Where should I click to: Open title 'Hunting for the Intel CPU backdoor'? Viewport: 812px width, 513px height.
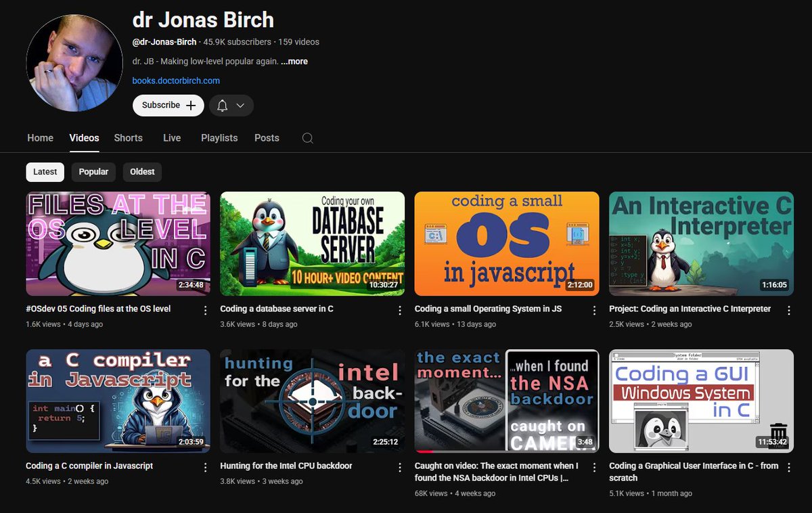(x=286, y=466)
